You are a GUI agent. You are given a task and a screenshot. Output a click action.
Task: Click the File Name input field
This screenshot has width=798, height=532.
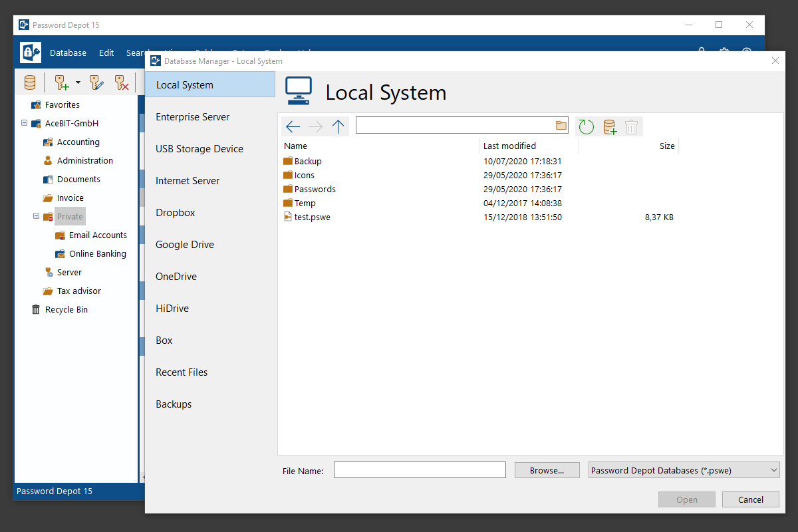point(420,470)
